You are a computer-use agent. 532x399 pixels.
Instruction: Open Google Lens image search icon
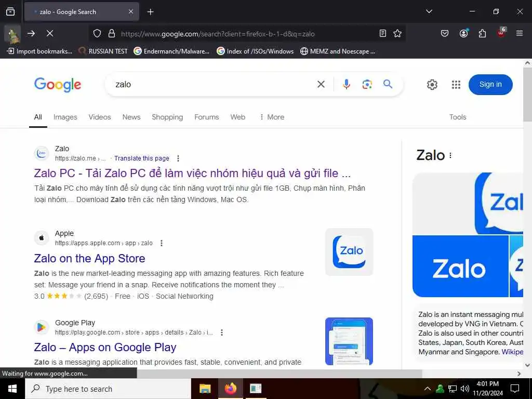[x=367, y=84]
